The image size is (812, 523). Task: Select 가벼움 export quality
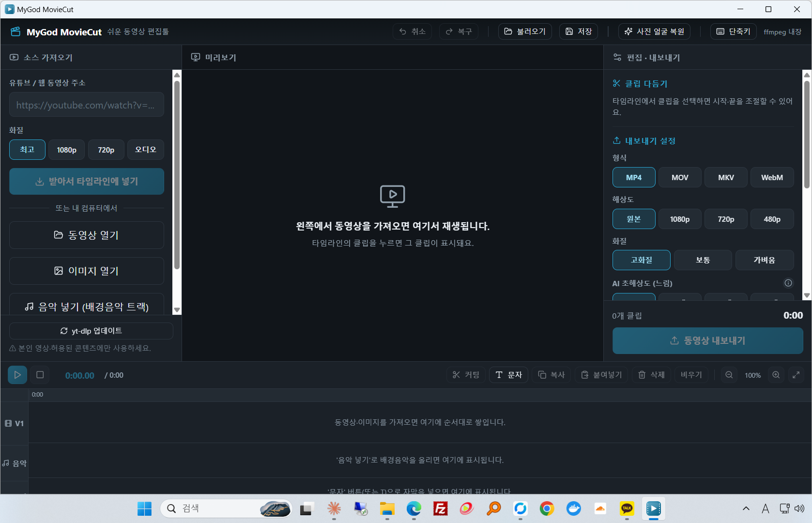765,260
